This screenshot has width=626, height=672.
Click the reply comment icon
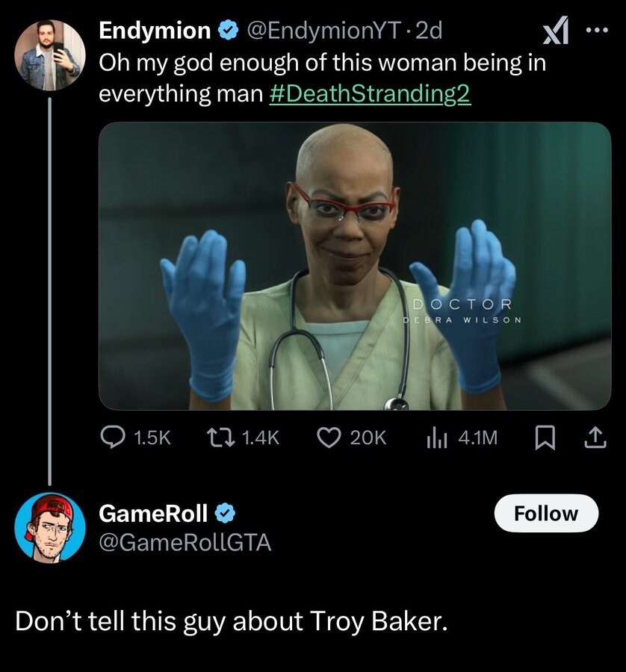(x=114, y=438)
